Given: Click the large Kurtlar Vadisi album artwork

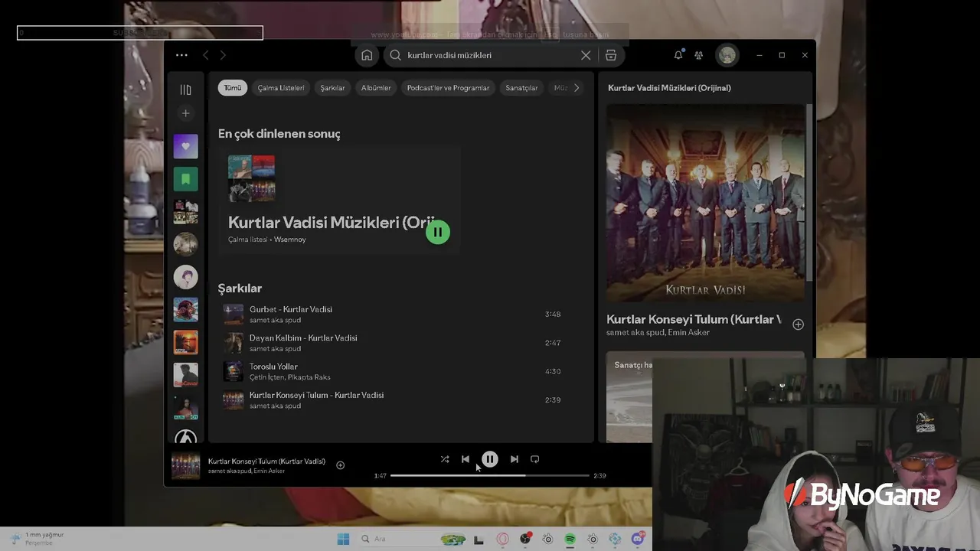Looking at the screenshot, I should pos(705,203).
